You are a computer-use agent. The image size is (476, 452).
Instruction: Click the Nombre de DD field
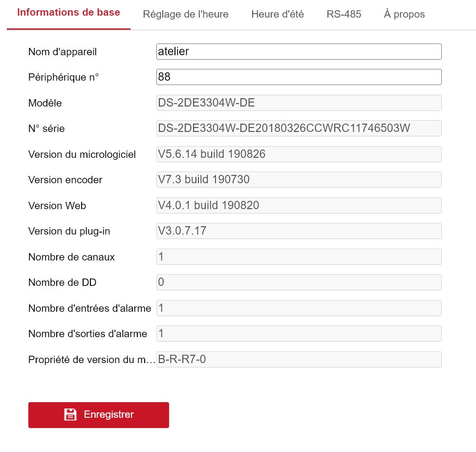[299, 282]
